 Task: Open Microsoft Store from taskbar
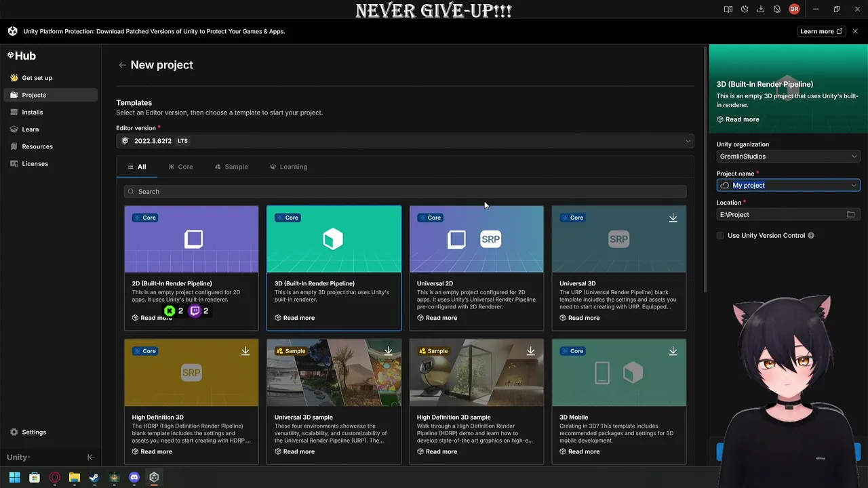(x=35, y=477)
